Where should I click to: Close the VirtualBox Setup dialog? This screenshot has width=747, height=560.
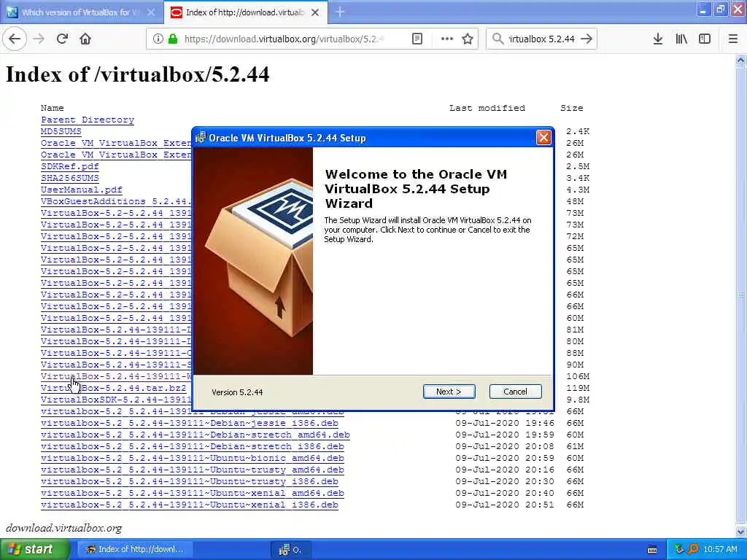click(543, 138)
